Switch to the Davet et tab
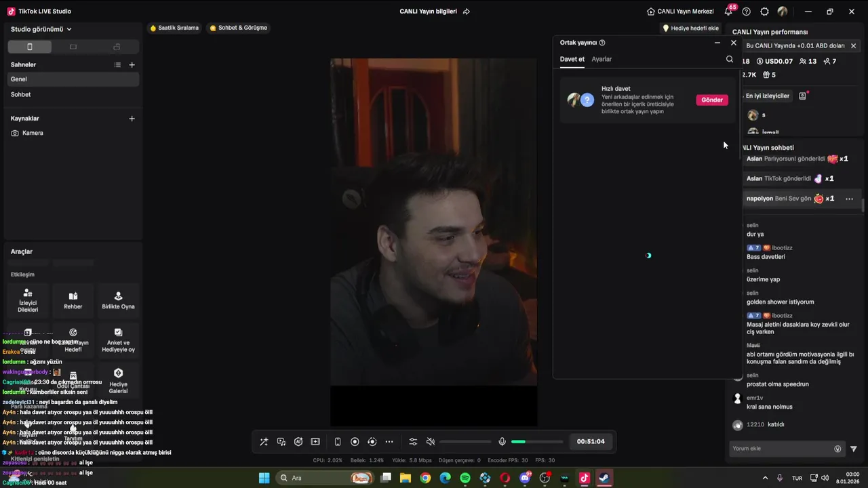This screenshot has height=488, width=868. click(572, 59)
